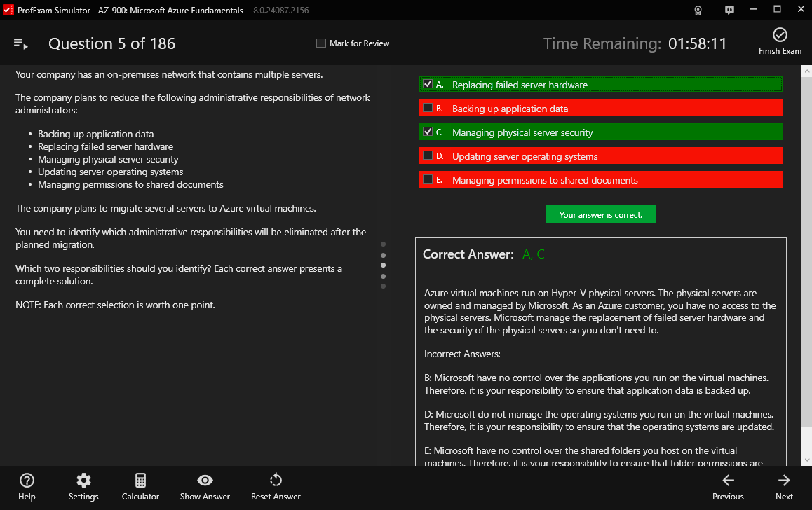
Task: Click the Finish Exam checkmark icon
Action: [780, 34]
